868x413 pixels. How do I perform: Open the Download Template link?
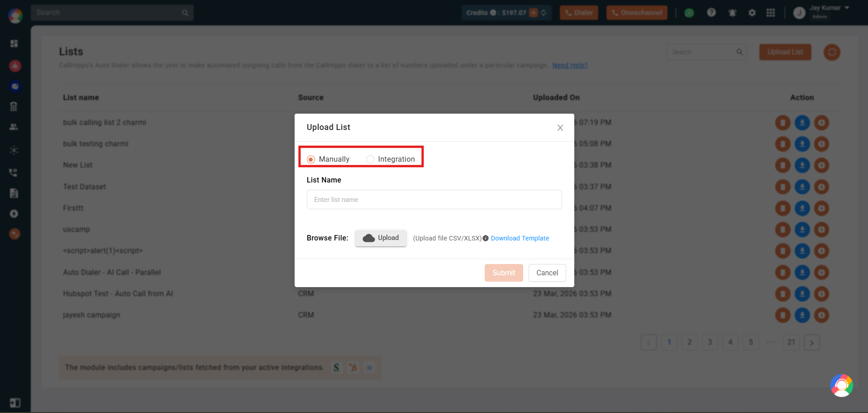pyautogui.click(x=520, y=238)
